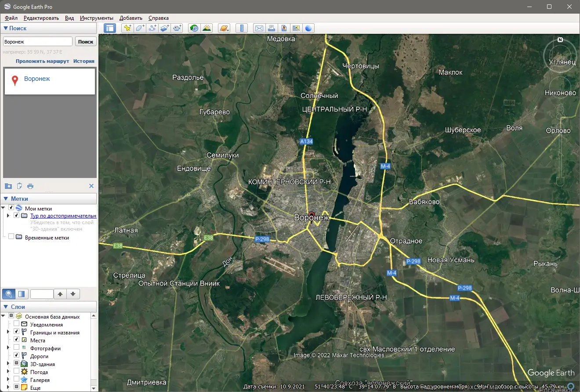Click the Поиск search button
580x392 pixels.
(86, 41)
